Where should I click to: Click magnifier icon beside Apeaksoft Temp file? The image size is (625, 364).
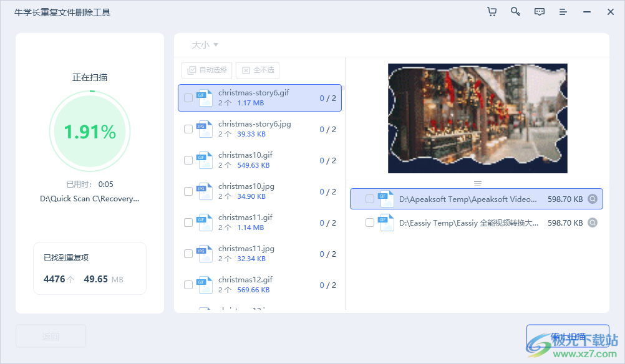(x=593, y=199)
